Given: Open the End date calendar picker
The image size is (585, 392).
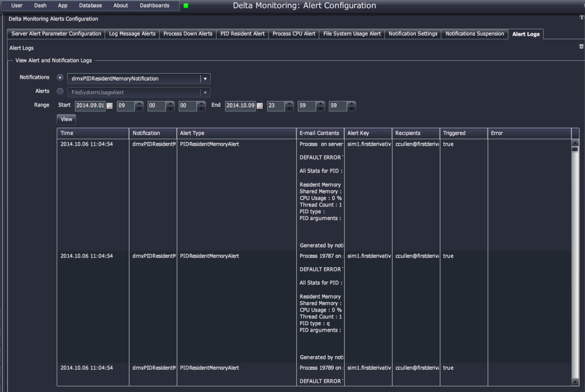Looking at the screenshot, I should [x=259, y=106].
